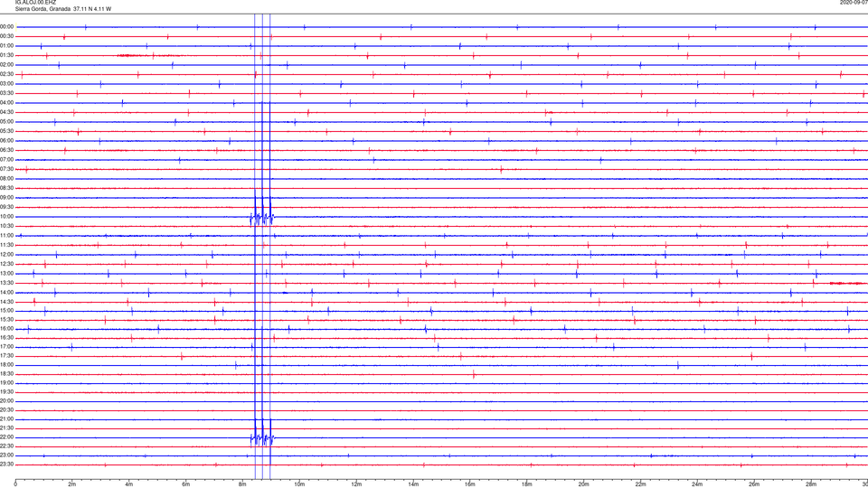Click the 04:30 row label
This screenshot has width=868, height=488.
[x=7, y=112]
